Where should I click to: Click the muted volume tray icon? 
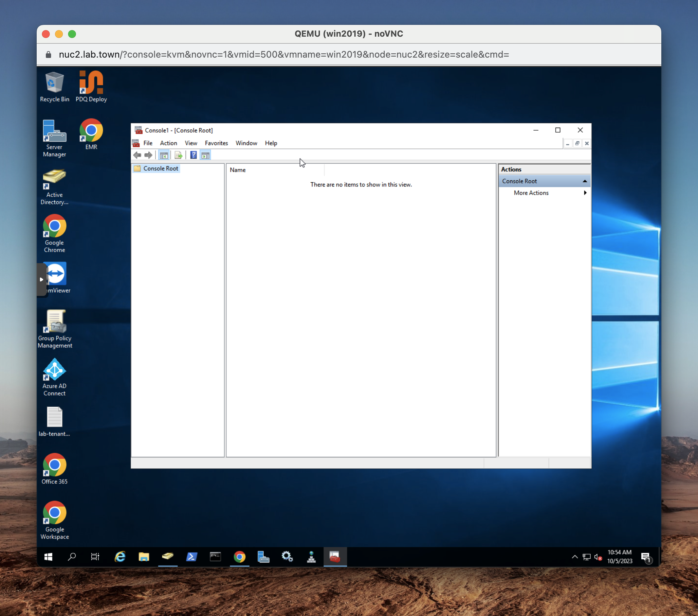pyautogui.click(x=598, y=557)
